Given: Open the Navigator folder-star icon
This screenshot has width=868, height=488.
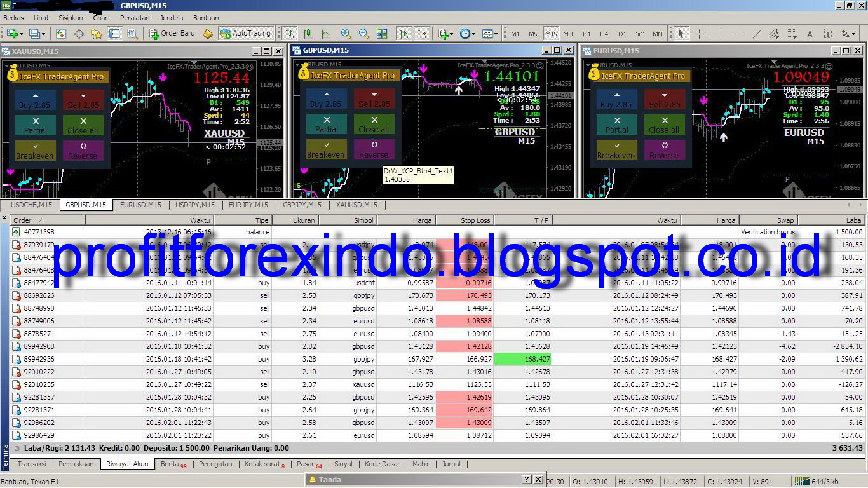Looking at the screenshot, I should [x=97, y=34].
